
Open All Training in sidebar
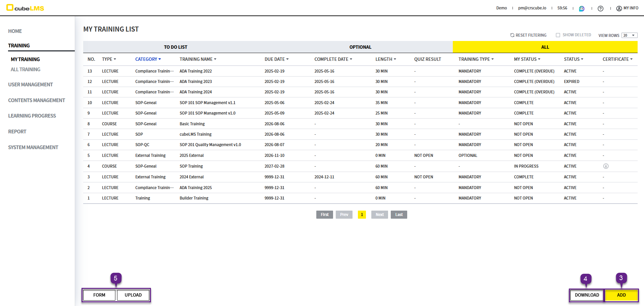pos(25,70)
